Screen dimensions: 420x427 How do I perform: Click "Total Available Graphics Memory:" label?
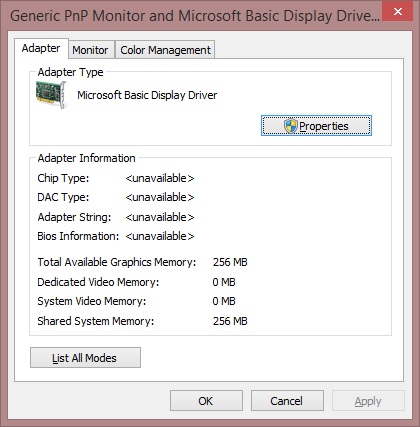[117, 262]
